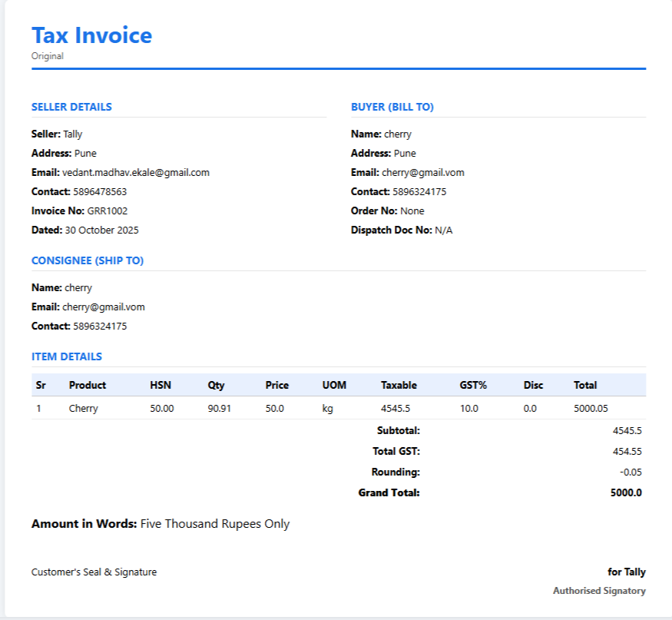Screen dimensions: 672x620
Task: Click the Tax Invoice title
Action: (91, 35)
